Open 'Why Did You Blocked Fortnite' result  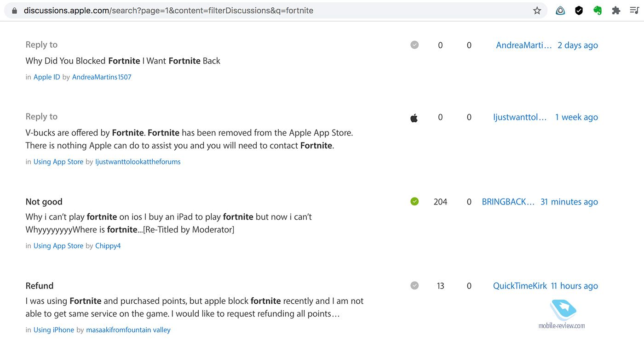[x=123, y=61]
